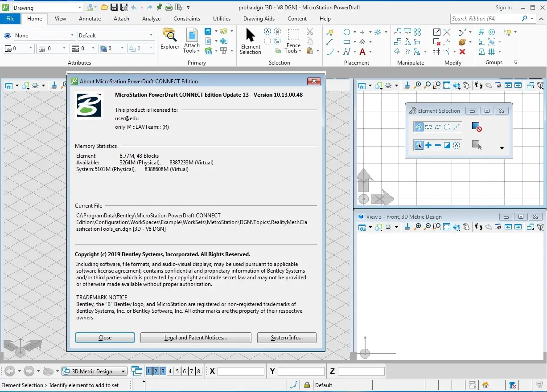Viewport: 547px width, 392px height.
Task: Click the Z coordinate input field
Action: point(361,371)
